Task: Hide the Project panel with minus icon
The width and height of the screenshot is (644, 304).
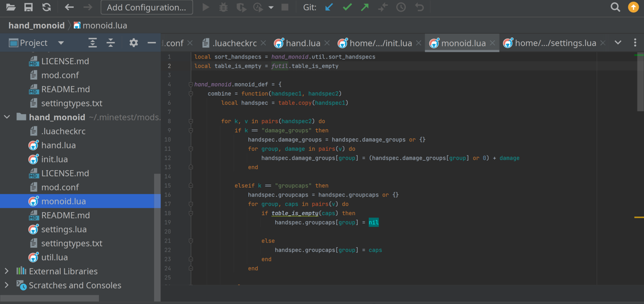Action: 152,43
